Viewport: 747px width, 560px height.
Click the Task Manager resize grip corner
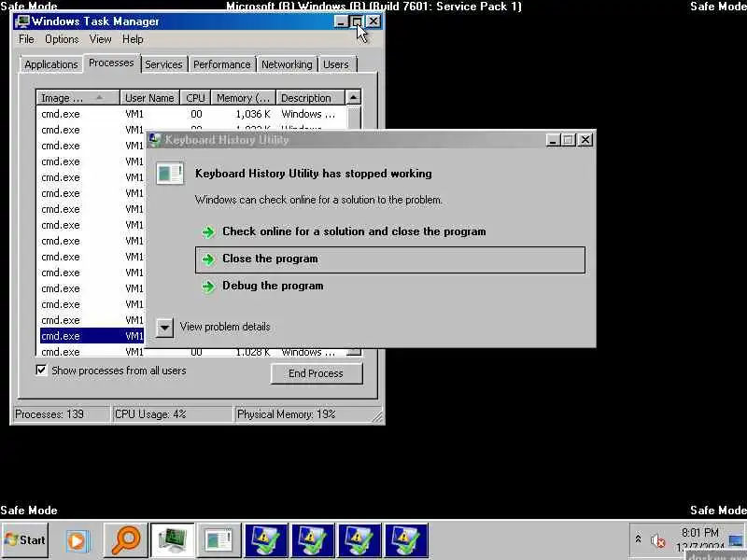[377, 416]
